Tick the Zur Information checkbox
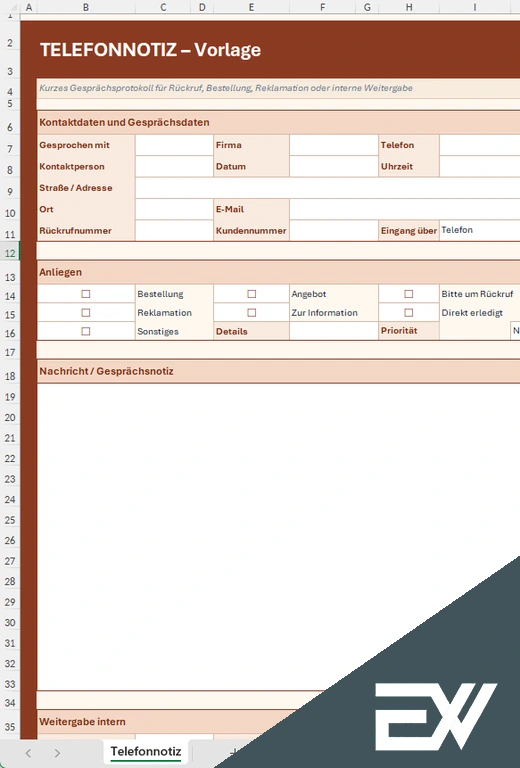The height and width of the screenshot is (768, 520). pos(252,312)
